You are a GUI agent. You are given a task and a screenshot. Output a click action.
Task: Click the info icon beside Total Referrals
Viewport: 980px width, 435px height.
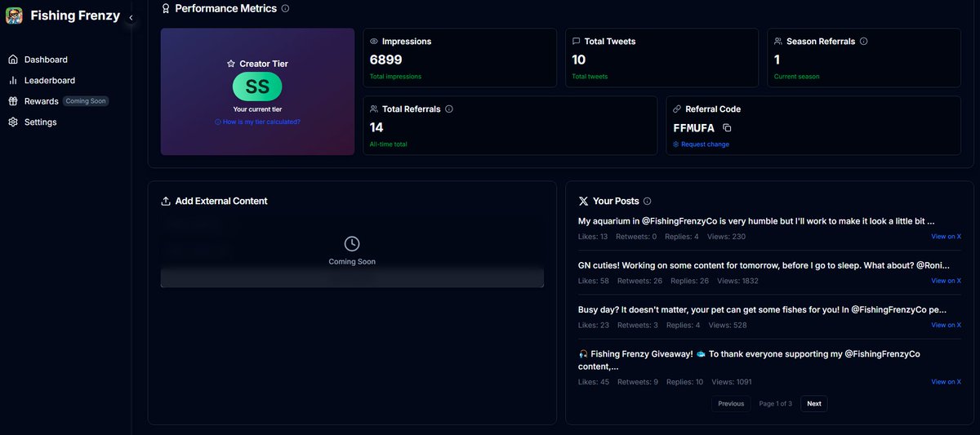click(x=449, y=109)
